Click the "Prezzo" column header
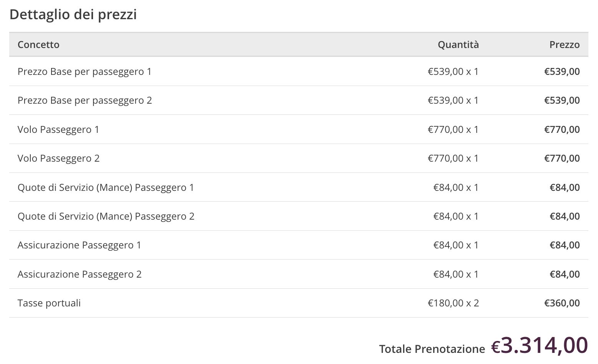The height and width of the screenshot is (364, 598). 564,45
